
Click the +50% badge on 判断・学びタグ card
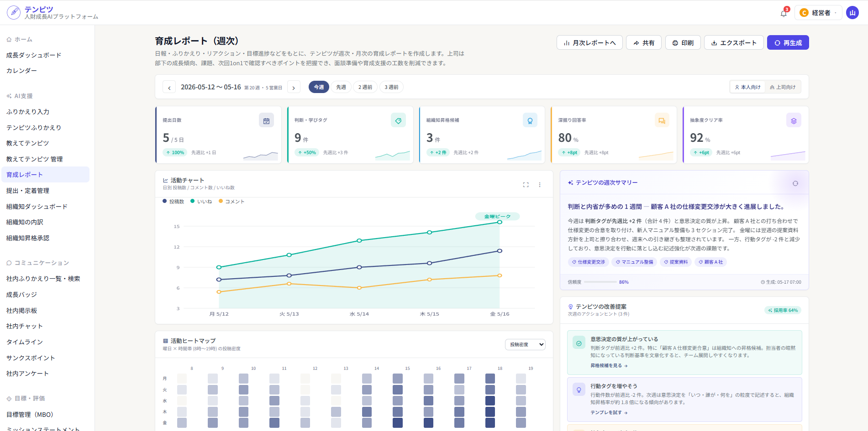click(x=307, y=152)
